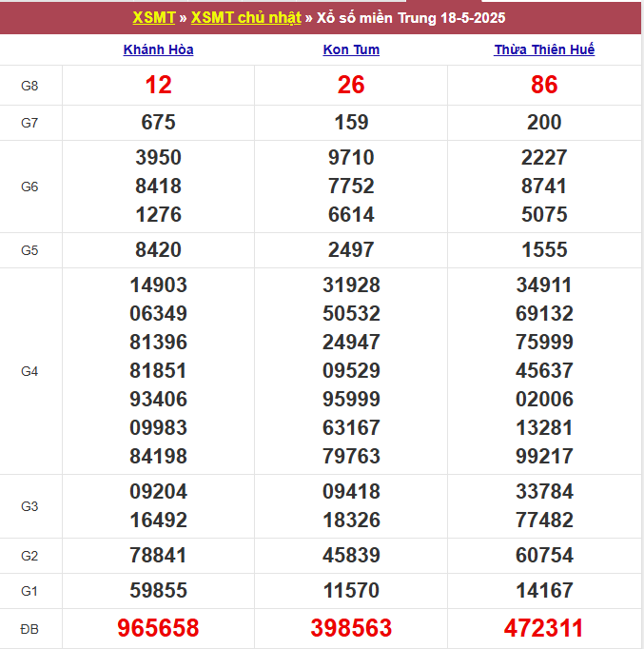Click G6 number 6614
This screenshot has width=644, height=649.
[351, 215]
